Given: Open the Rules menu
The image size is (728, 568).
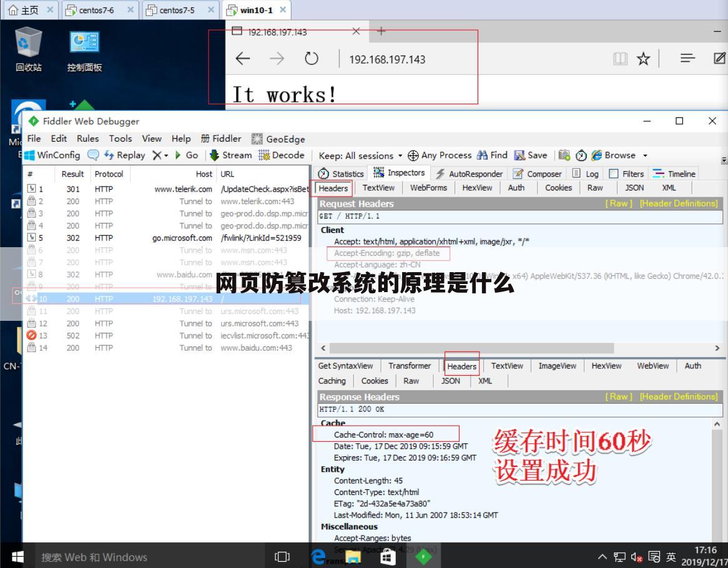Looking at the screenshot, I should point(87,139).
